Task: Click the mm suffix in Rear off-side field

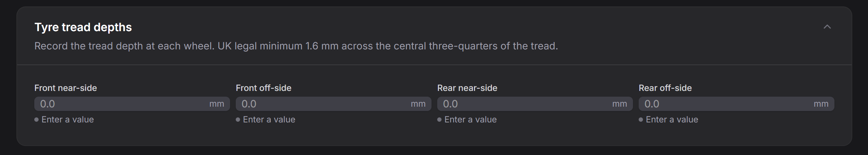Action: (x=821, y=104)
